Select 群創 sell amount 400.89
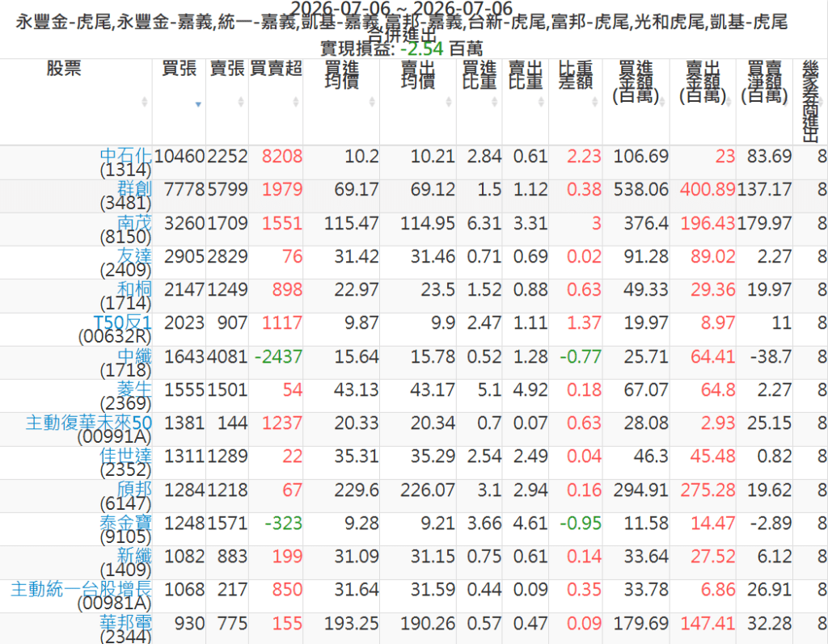 click(x=708, y=190)
